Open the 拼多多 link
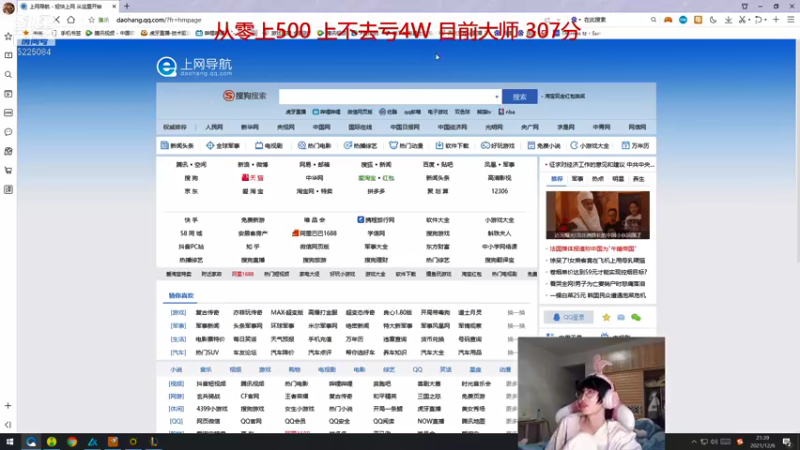 [x=376, y=191]
